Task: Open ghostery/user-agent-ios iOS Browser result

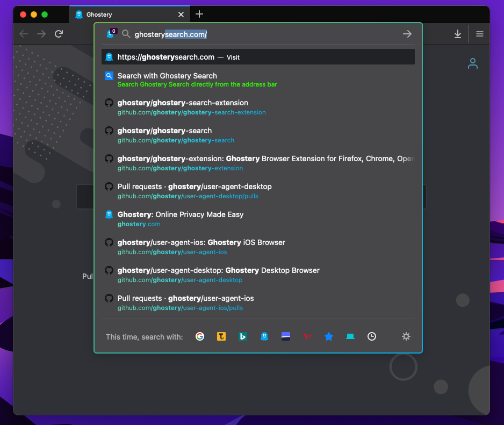Action: [258, 247]
